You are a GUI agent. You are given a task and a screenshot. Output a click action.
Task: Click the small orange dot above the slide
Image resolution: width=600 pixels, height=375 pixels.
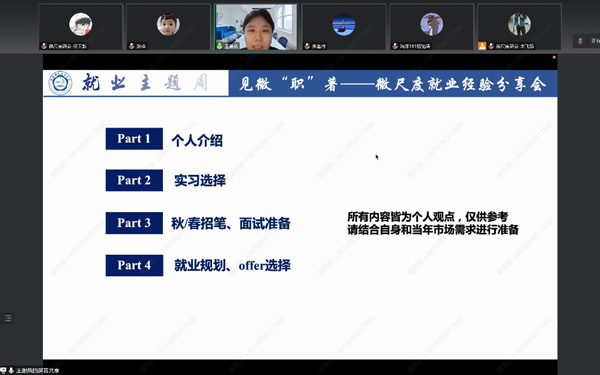pos(554,57)
